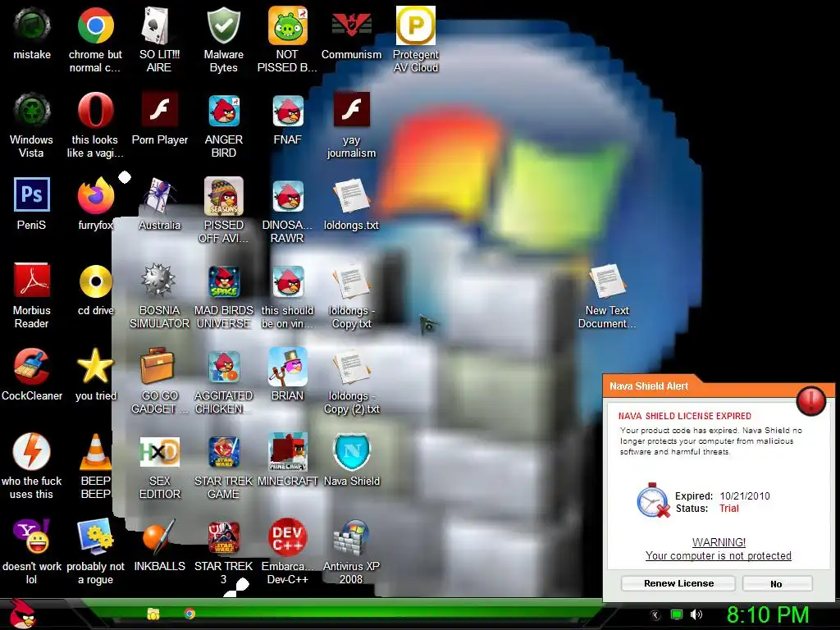Open the Flash icon labeled 'yay journalism'
Image resolution: width=840 pixels, height=630 pixels.
pyautogui.click(x=351, y=110)
